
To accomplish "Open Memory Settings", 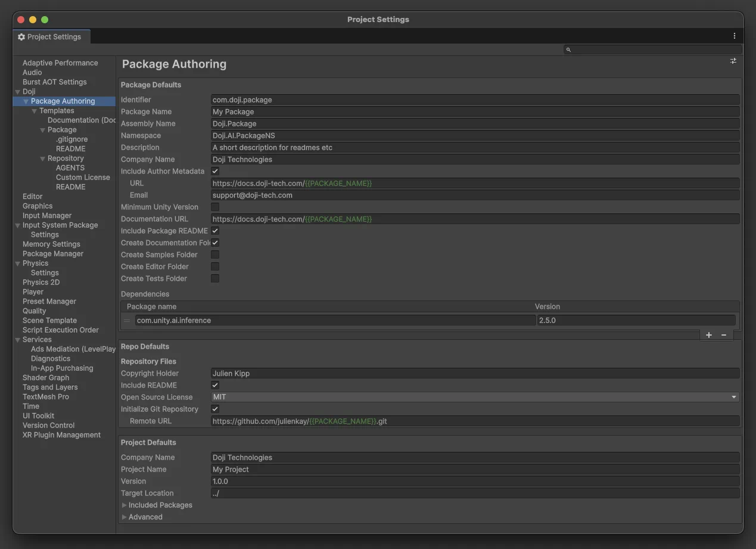I will point(51,244).
